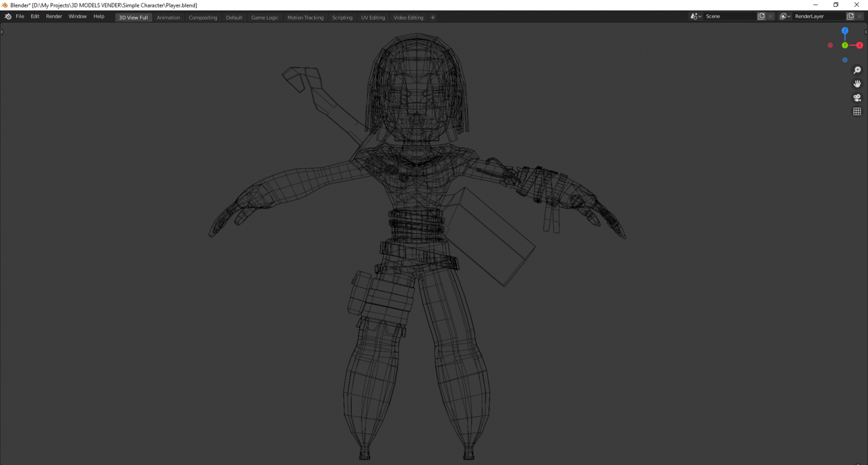Toggle the camera view
This screenshot has height=465, width=868.
(x=857, y=98)
